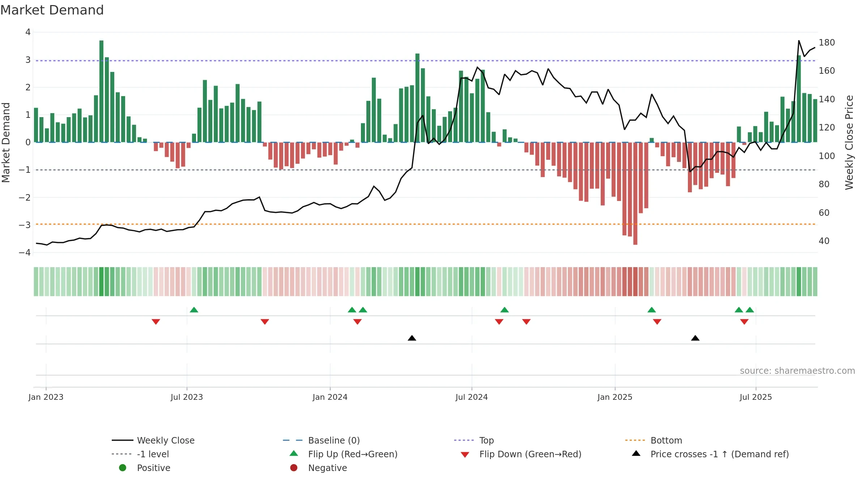Toggle Flip Down (Green→Red) legend entry

coord(521,454)
